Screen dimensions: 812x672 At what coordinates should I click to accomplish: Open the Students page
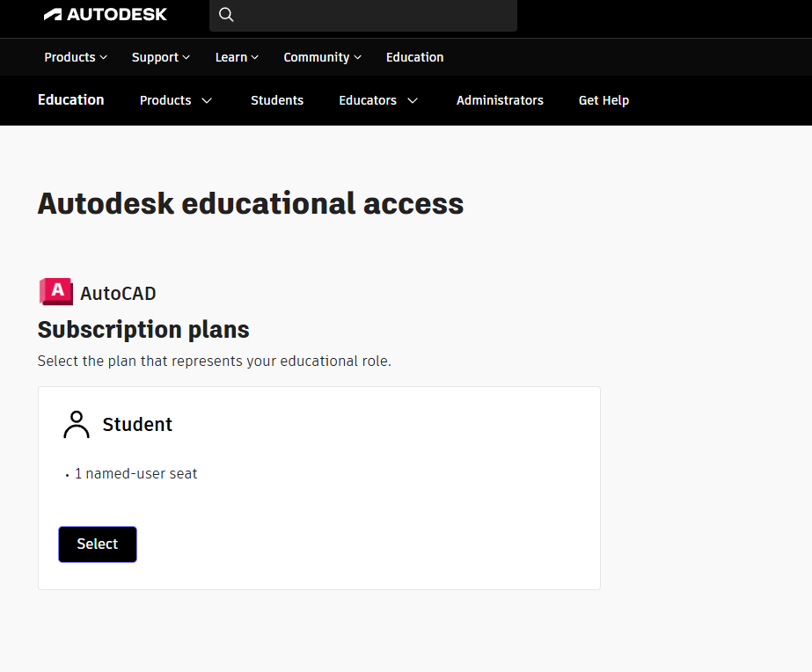[x=277, y=100]
